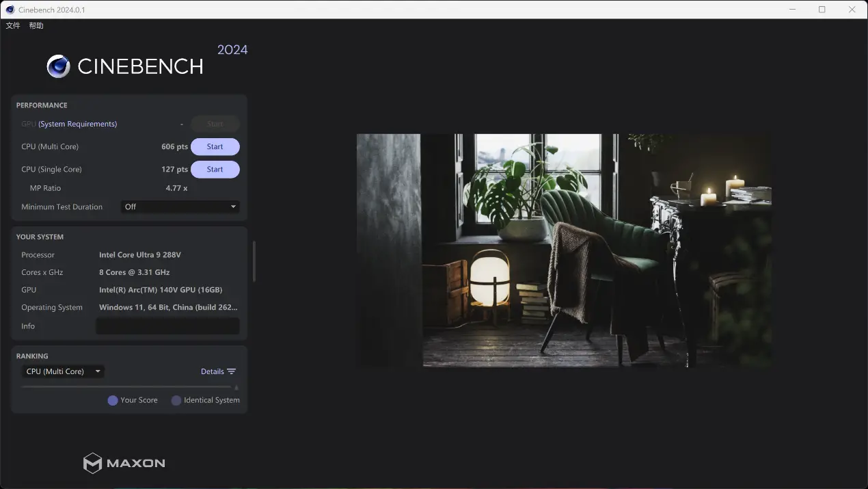
Task: Click the rendered room scene image
Action: (564, 250)
